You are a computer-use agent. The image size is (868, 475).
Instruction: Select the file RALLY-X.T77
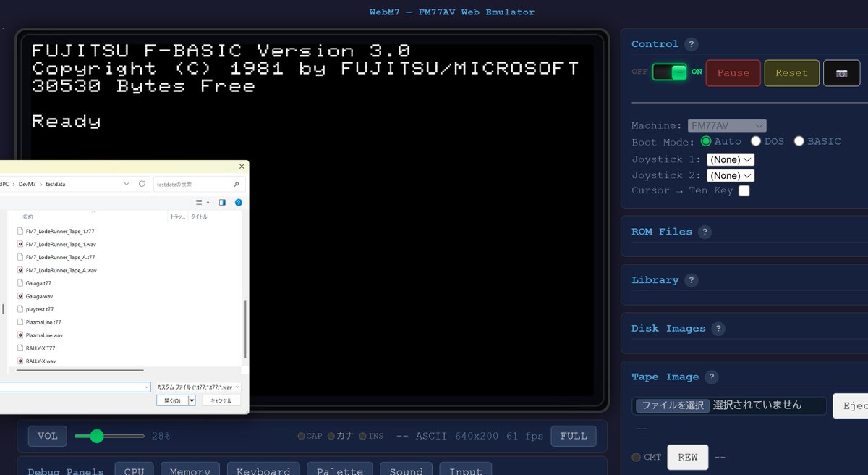click(x=41, y=348)
